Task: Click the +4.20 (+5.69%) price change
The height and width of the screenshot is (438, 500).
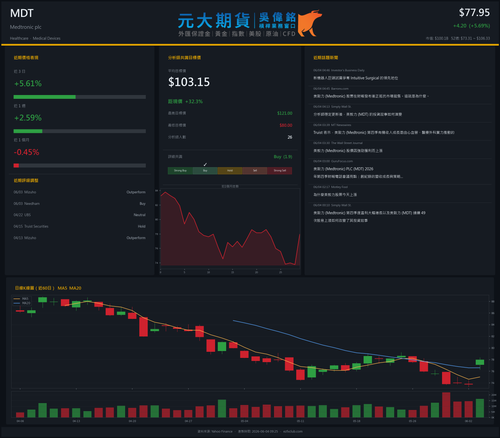Action: [x=471, y=26]
